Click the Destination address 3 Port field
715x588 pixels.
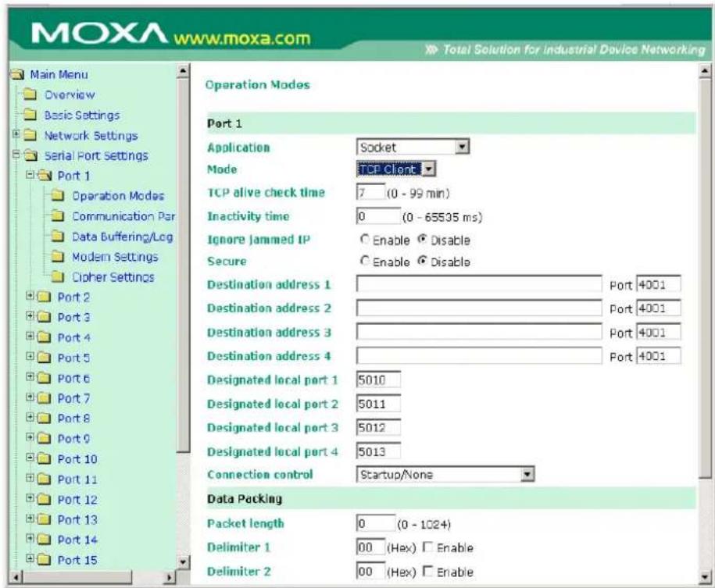click(x=659, y=332)
